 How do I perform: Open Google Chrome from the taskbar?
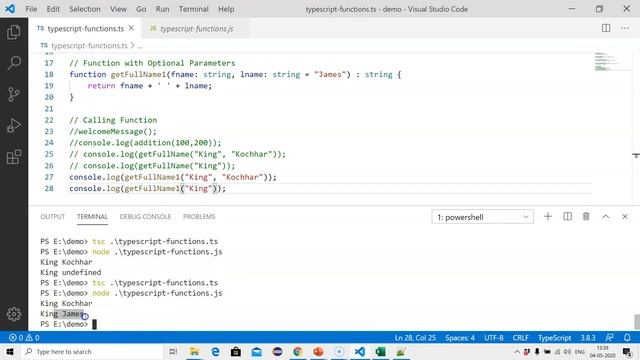[298, 351]
